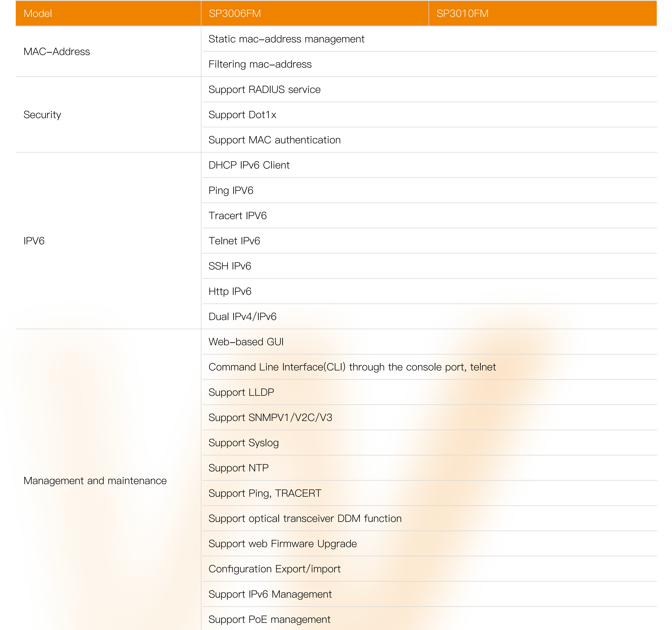Click Support MAC authentication entry

pyautogui.click(x=274, y=140)
